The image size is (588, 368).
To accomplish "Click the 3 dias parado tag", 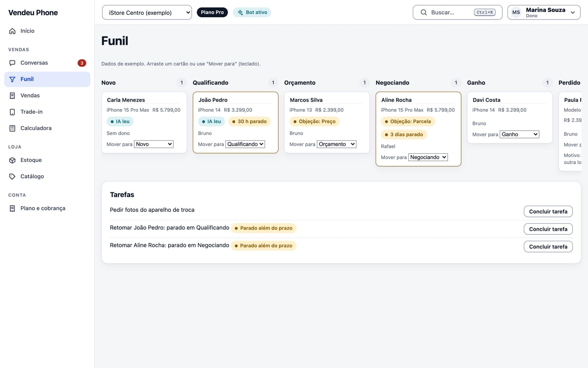I will pos(404,135).
